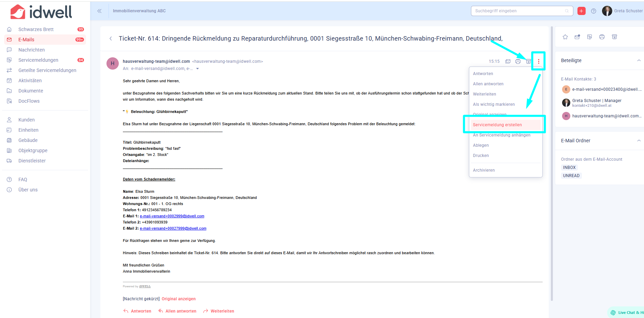Open link e-mail-versand+0002999@idwell.com
Viewport: 644px width, 318px height.
click(172, 216)
